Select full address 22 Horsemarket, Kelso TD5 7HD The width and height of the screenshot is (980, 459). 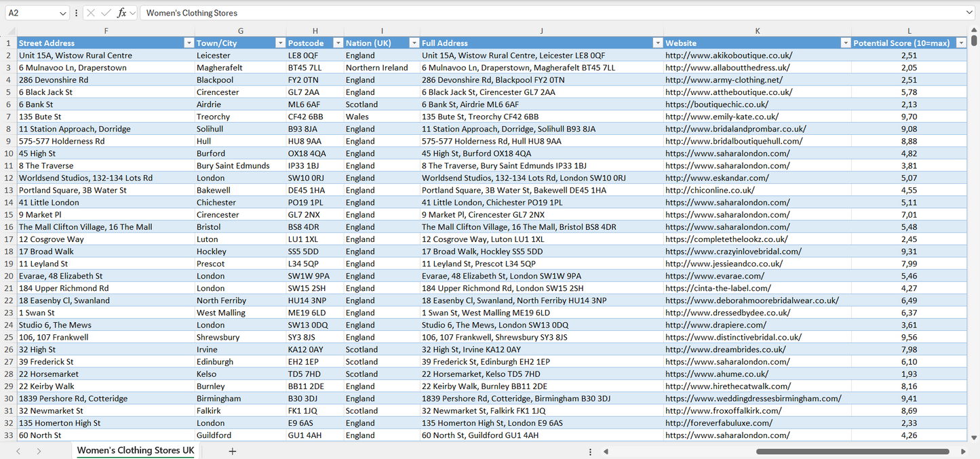coord(542,374)
